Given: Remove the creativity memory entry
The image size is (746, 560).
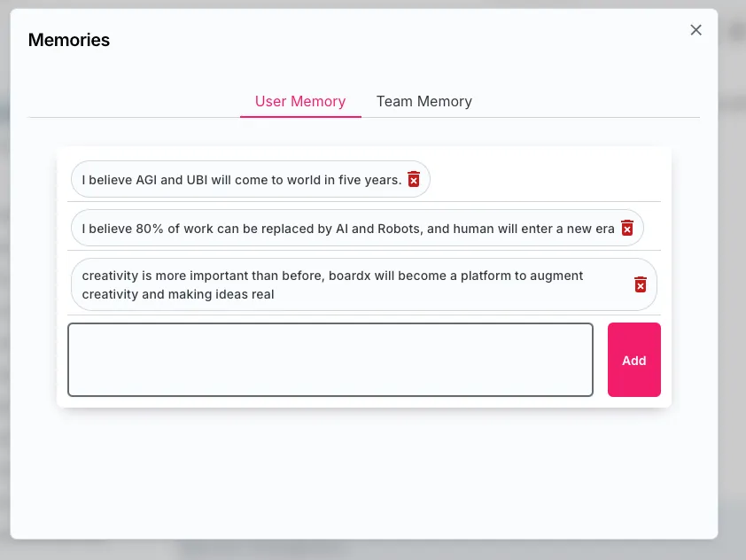Looking at the screenshot, I should 641,284.
